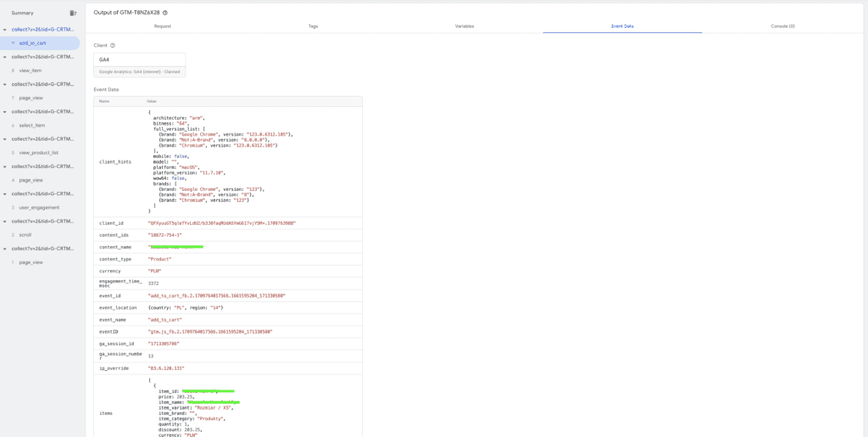Clear the summary event list with the delete icon
This screenshot has height=437, width=868.
tap(73, 13)
